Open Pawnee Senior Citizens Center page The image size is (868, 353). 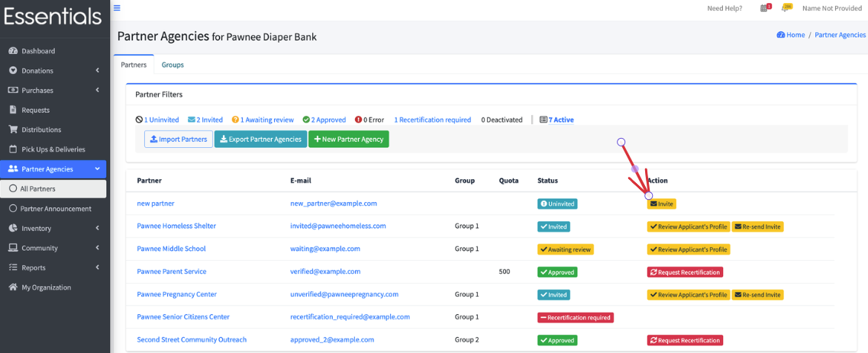point(183,316)
